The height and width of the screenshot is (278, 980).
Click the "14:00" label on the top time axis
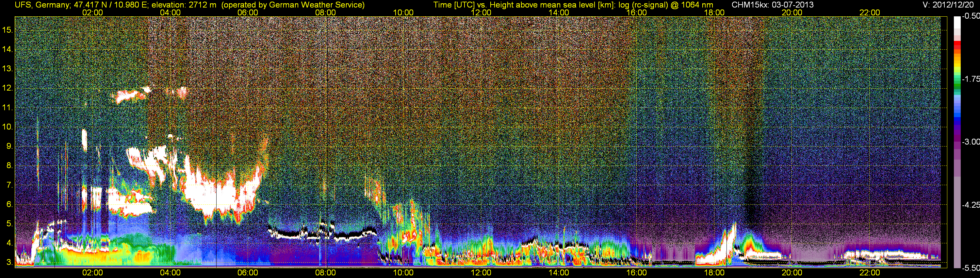pos(559,12)
